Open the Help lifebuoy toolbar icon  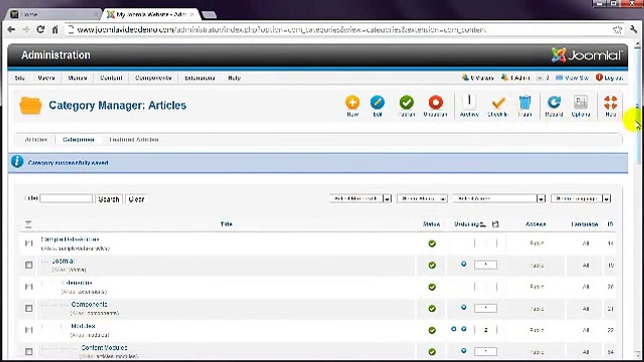[x=610, y=103]
